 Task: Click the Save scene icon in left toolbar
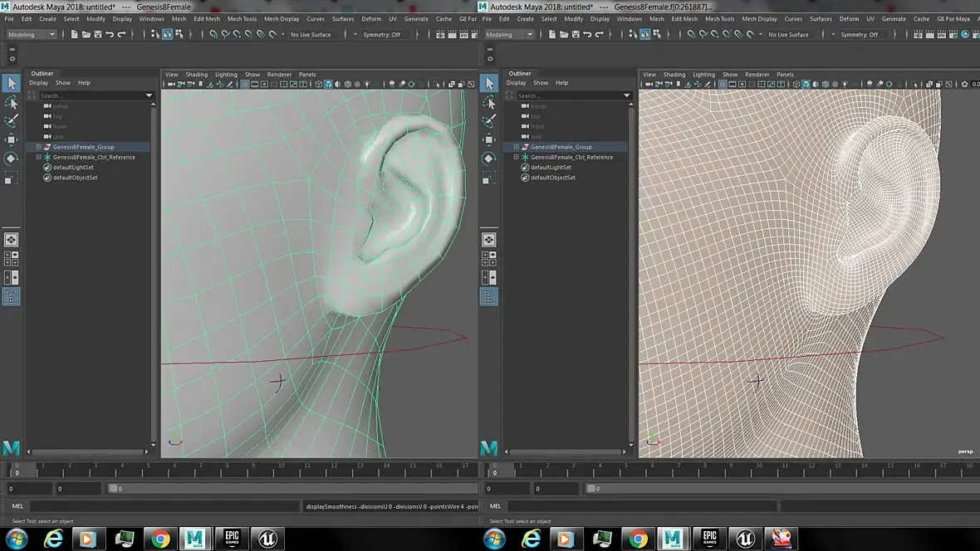coord(98,34)
